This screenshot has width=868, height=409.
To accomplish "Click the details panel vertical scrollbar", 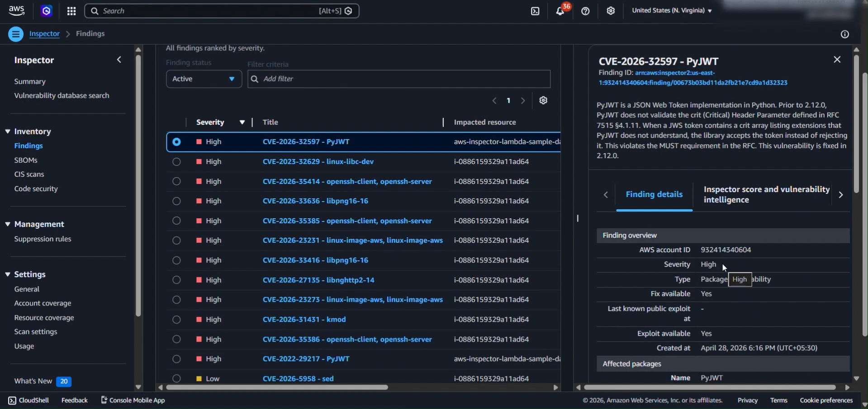I will pos(856,124).
